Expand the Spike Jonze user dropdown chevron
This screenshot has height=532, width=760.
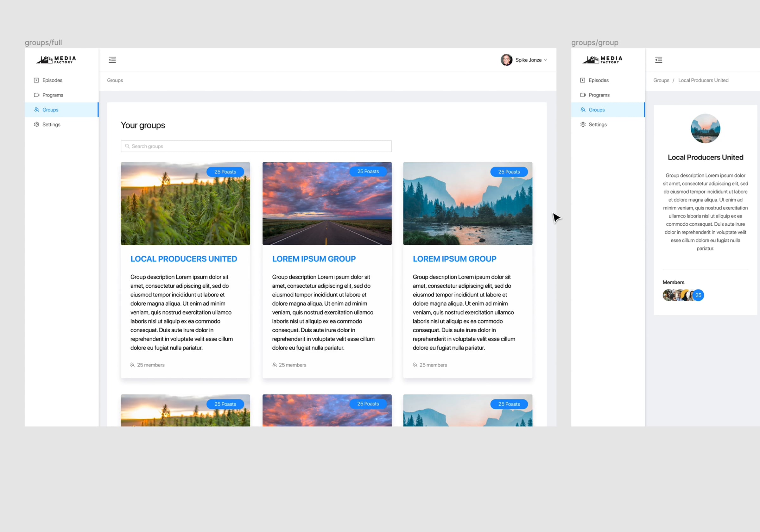pyautogui.click(x=545, y=60)
